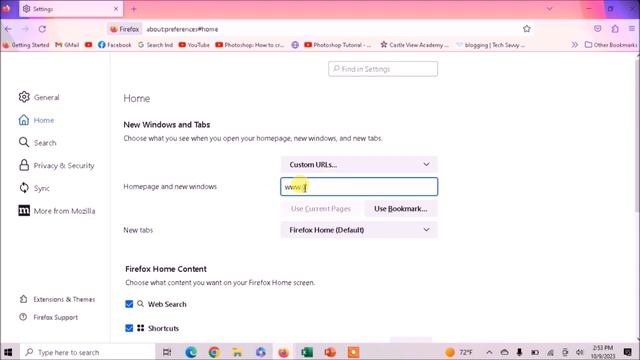Click the microphone icon in system tray

tap(519, 352)
